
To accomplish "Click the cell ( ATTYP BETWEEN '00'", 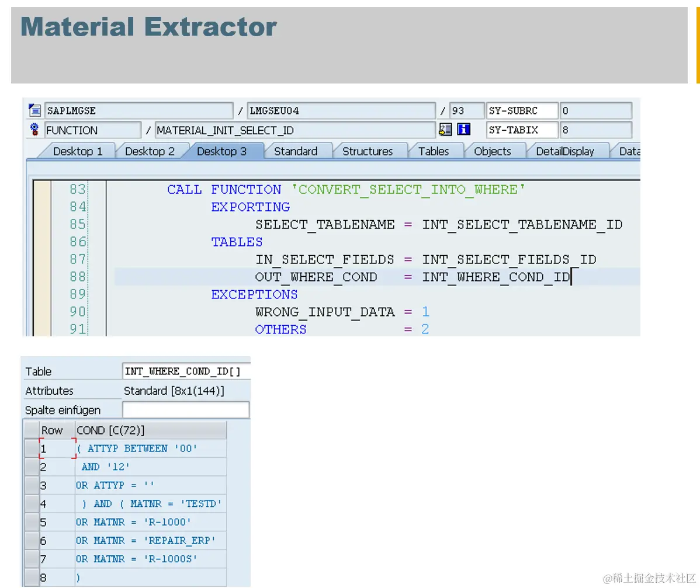I will (150, 448).
